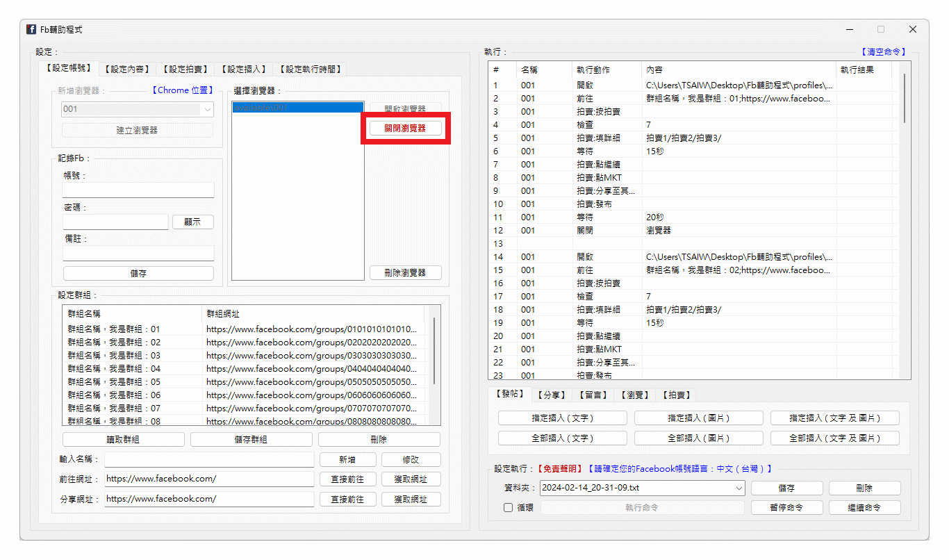949x560 pixels.
Task: Click the 開啟瀏覽器 button
Action: [x=405, y=109]
